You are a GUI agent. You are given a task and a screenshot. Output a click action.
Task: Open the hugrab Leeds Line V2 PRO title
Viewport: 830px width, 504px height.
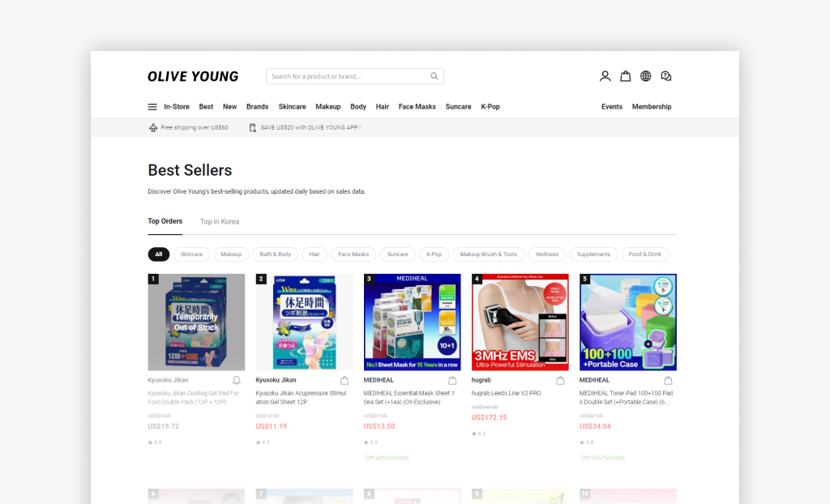(x=506, y=393)
